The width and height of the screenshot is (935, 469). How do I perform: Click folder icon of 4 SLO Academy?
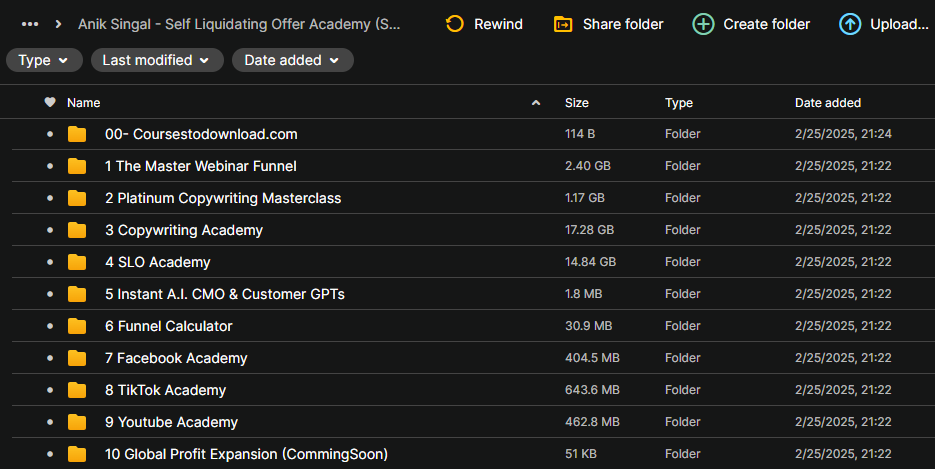coord(77,262)
